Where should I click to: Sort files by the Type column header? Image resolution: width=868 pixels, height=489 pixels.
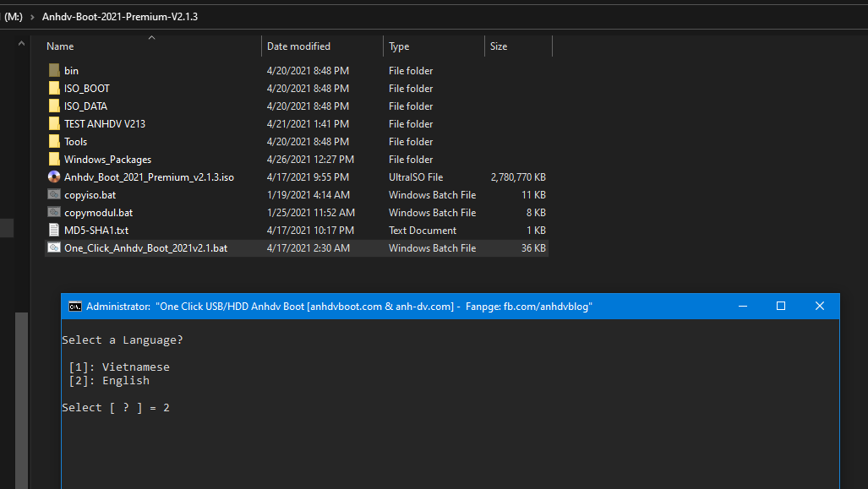point(399,46)
